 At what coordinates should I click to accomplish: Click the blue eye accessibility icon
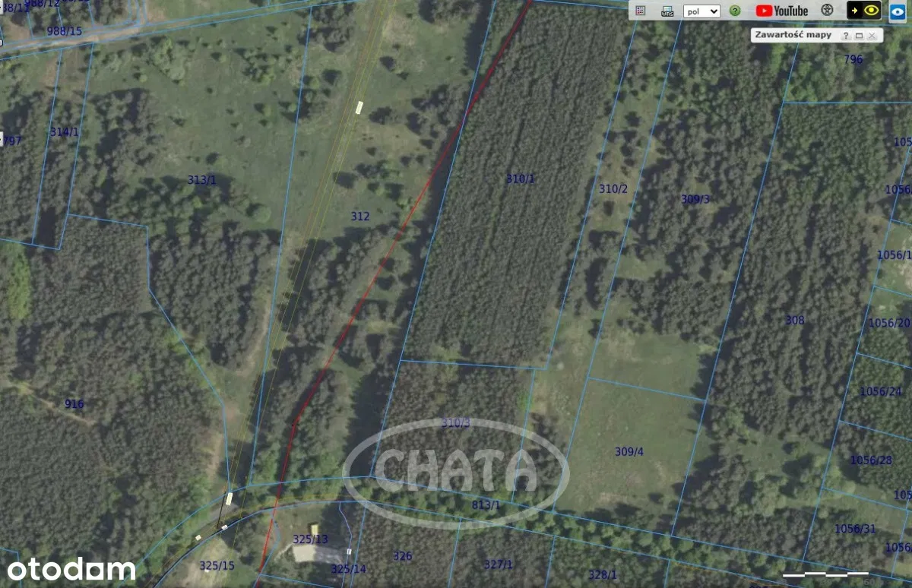click(897, 11)
